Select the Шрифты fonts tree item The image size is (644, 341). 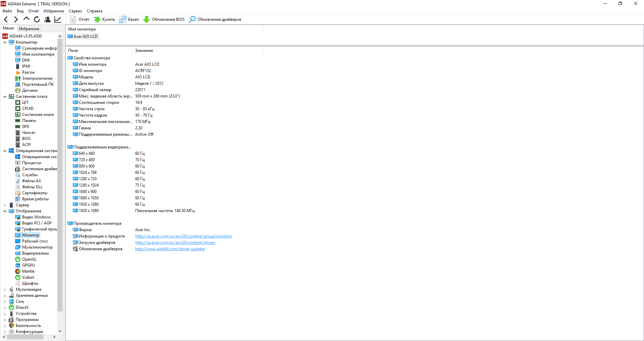tap(27, 283)
